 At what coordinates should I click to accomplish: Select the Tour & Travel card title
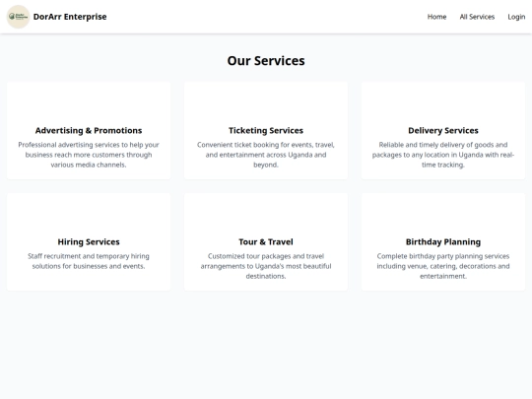point(266,242)
